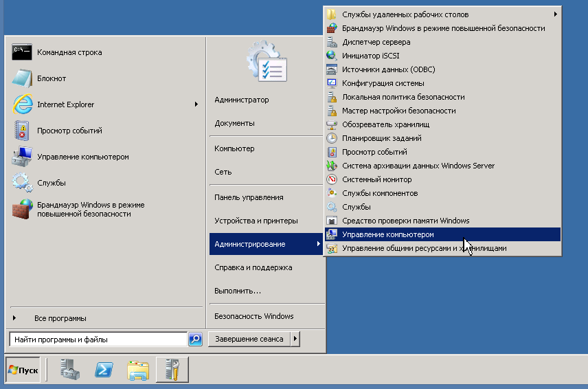Click the Диспетчер сервера icon in submenu

tap(332, 42)
